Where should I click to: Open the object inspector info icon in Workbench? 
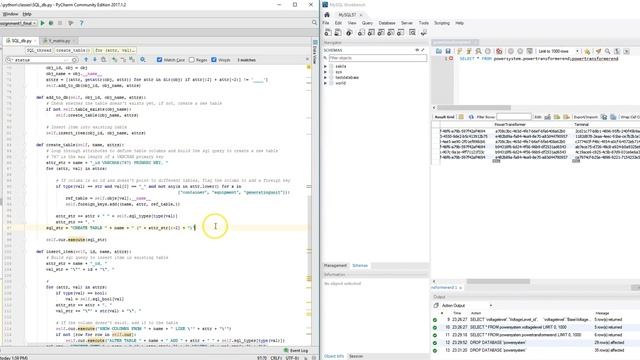click(x=349, y=32)
